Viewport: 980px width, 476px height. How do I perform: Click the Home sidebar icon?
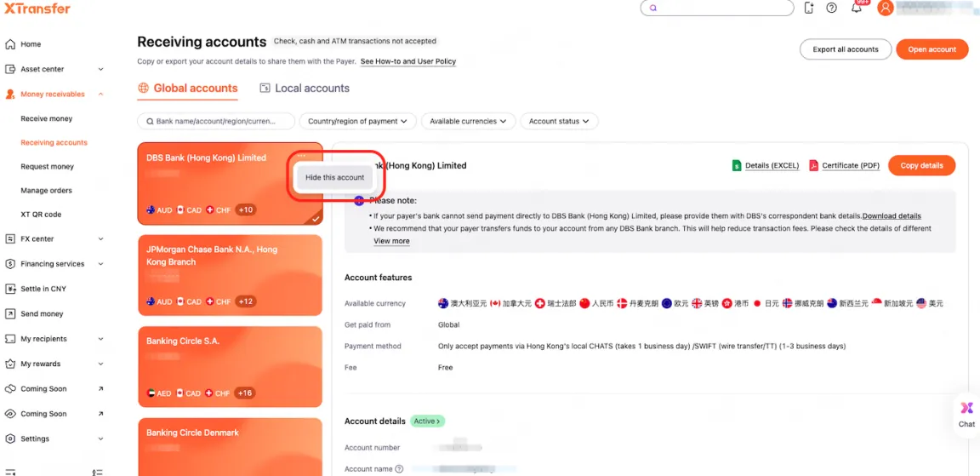click(10, 44)
